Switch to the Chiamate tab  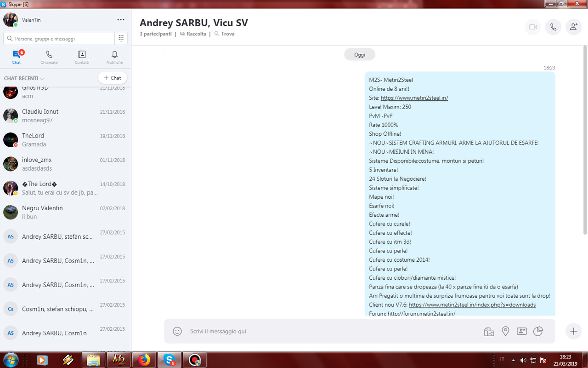(x=49, y=57)
